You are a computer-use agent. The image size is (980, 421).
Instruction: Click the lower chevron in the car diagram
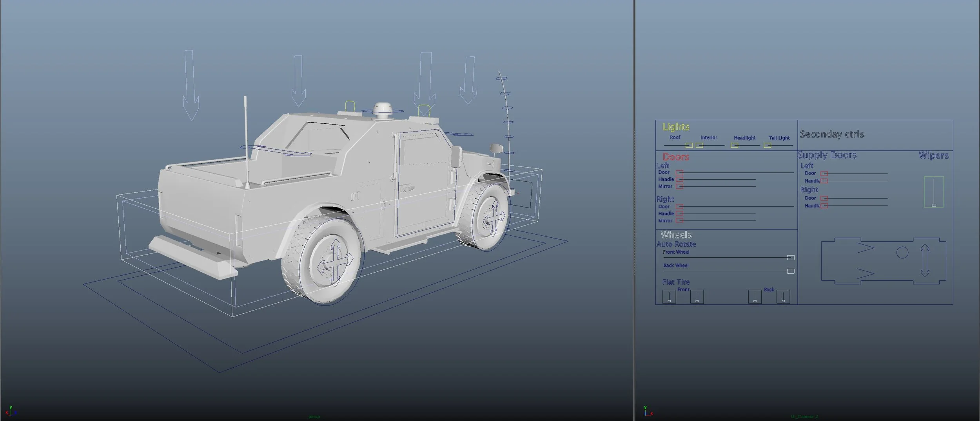[866, 273]
